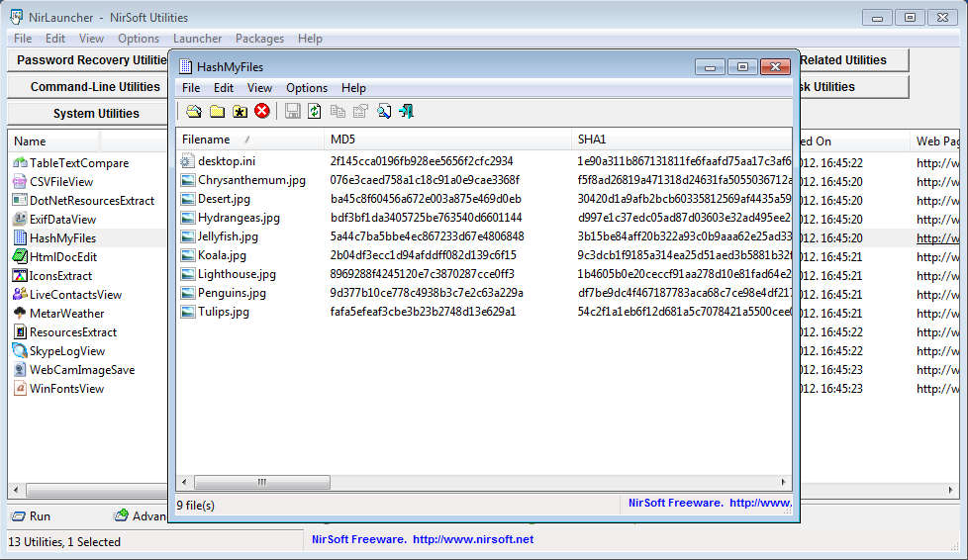Click ExifDataView icon in NirLauncher list
Image resolution: width=968 pixels, height=560 pixels.
click(x=20, y=220)
